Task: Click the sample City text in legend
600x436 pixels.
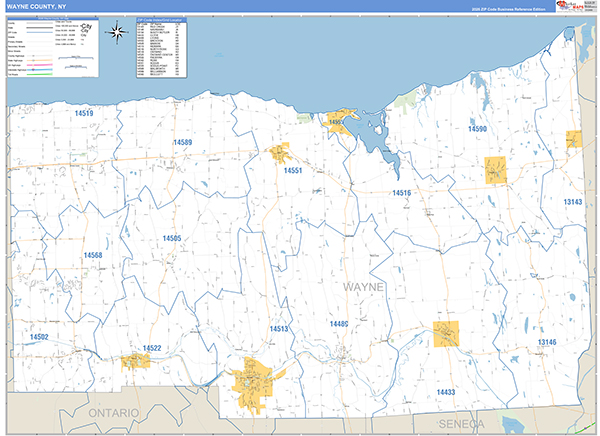Action: (x=86, y=26)
